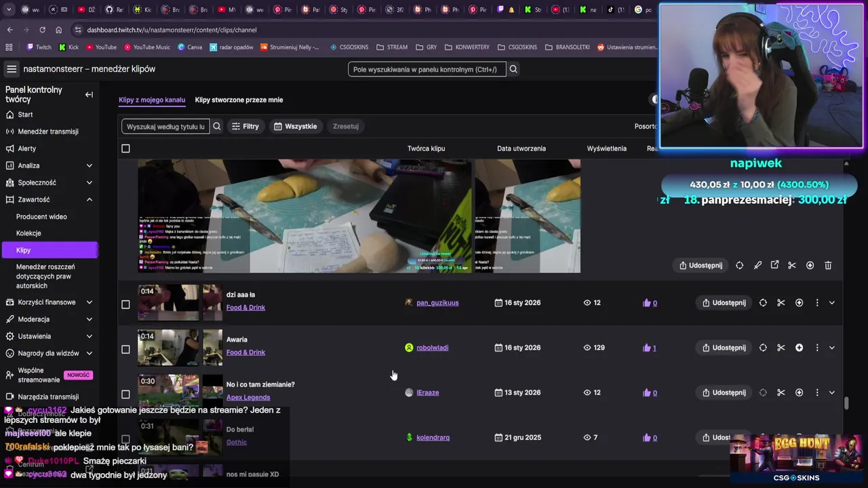Open three-dot menu in Awaria row
This screenshot has width=868, height=488.
pos(817,348)
